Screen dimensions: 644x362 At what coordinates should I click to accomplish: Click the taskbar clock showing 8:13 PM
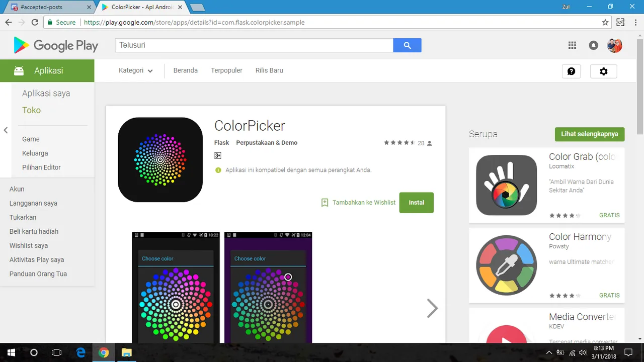(x=603, y=352)
